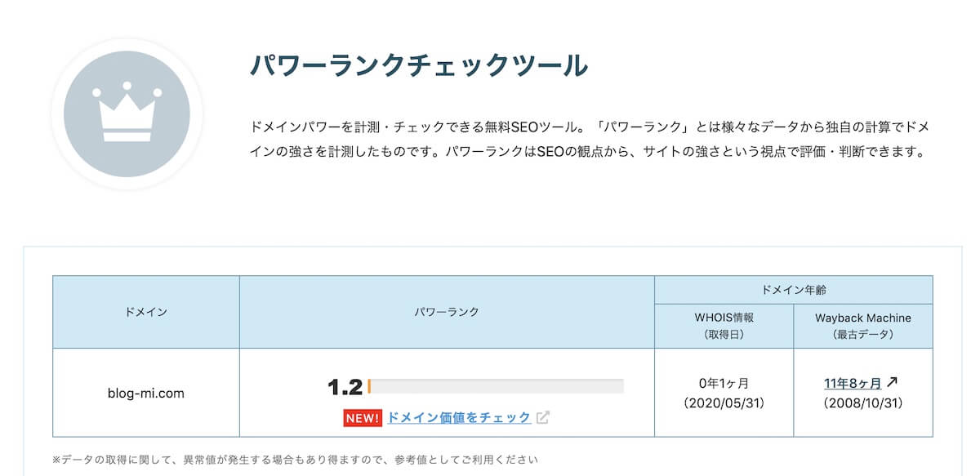
Task: Select the 1.2 power rank value
Action: [345, 387]
